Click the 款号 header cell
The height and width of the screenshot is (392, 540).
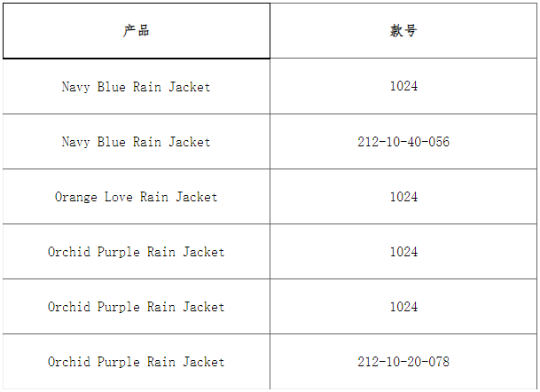[x=403, y=31]
